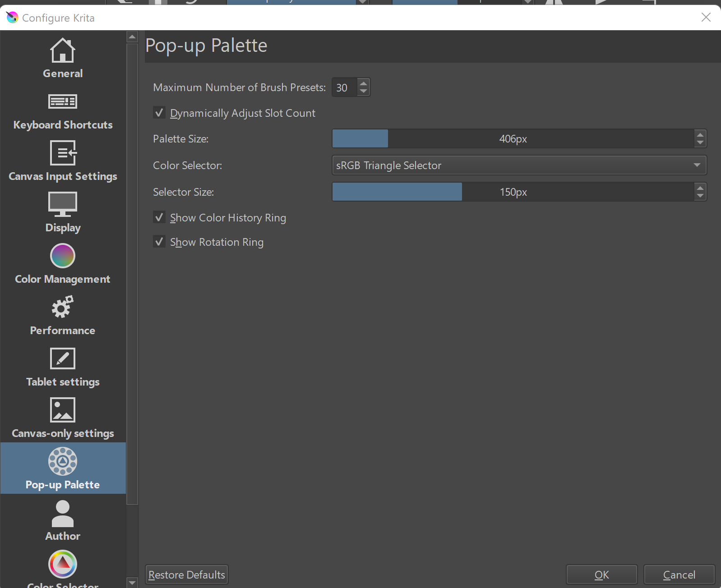Image resolution: width=721 pixels, height=588 pixels.
Task: Select the Pop-up Palette sidebar tab
Action: point(63,468)
